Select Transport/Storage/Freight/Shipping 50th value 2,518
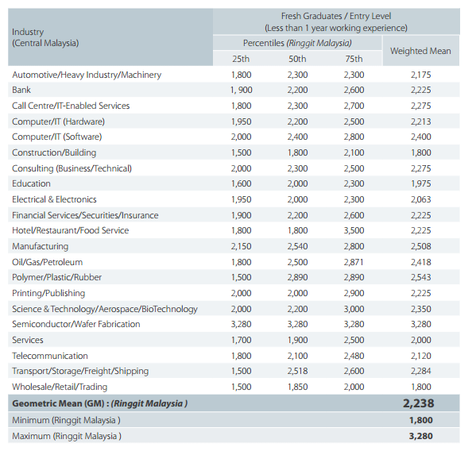The height and width of the screenshot is (451, 476). click(297, 371)
